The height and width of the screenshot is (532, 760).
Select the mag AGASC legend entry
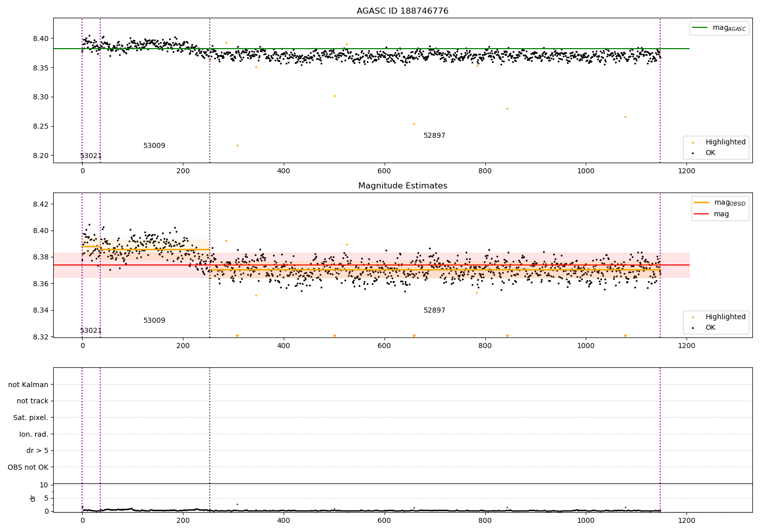[719, 28]
